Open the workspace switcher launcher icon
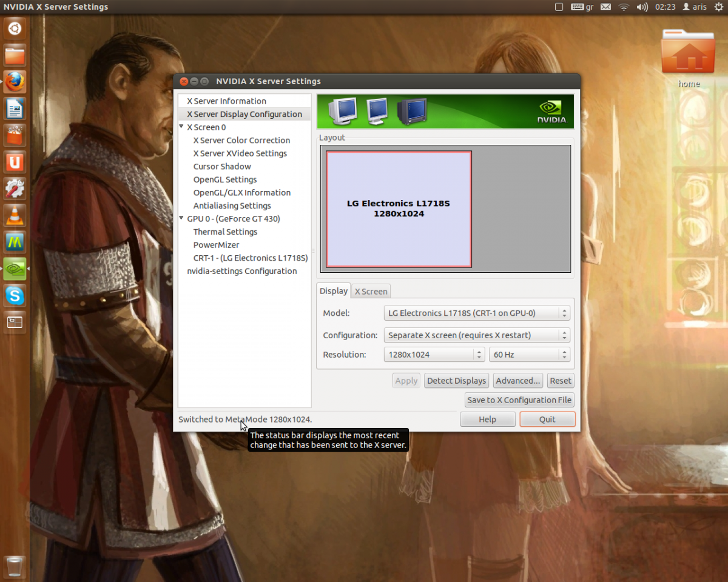Screen dimensions: 728x582 point(15,322)
